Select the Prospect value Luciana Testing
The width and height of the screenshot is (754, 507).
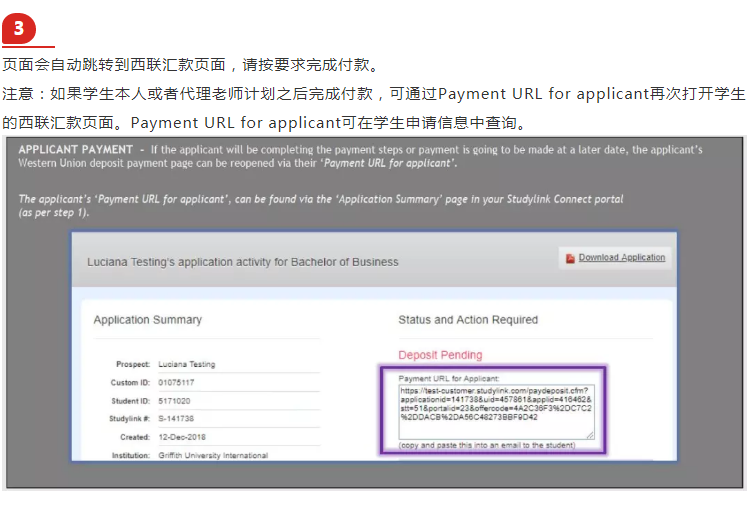click(x=186, y=365)
